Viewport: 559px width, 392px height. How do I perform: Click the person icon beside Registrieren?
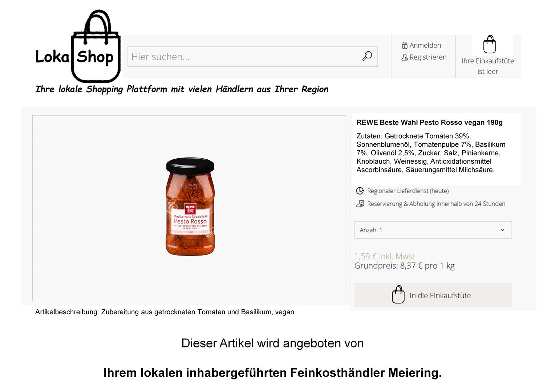tap(405, 57)
